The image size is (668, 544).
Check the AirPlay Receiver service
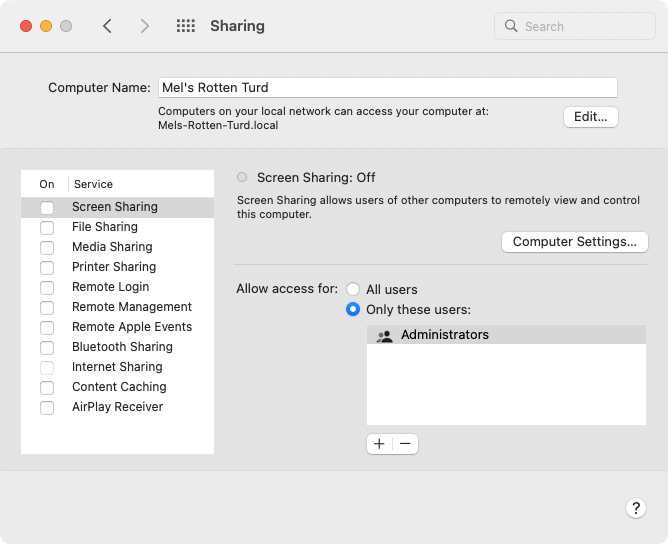pyautogui.click(x=47, y=408)
